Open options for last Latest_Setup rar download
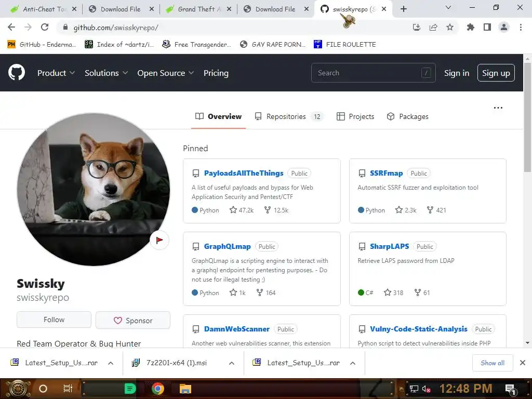 click(353, 363)
